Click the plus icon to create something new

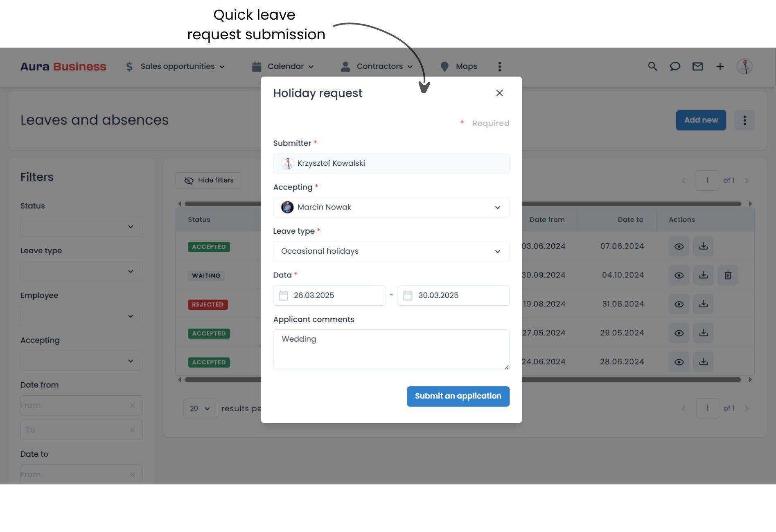click(720, 66)
